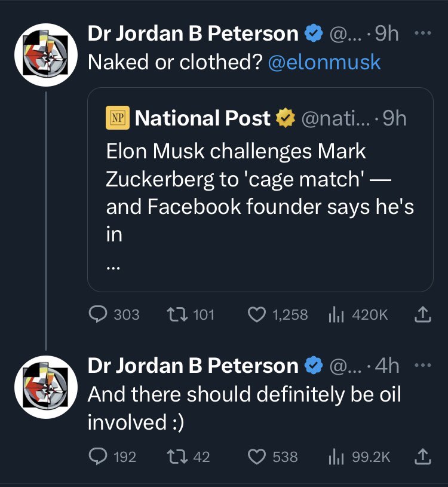Share the first Jordan Peterson tweet
This screenshot has height=487, width=448.
tap(423, 314)
